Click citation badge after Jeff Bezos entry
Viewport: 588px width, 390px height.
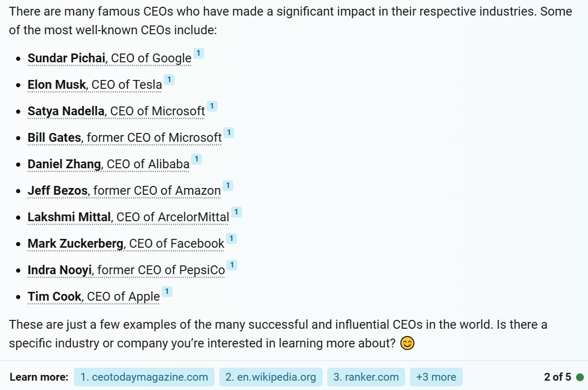point(228,185)
